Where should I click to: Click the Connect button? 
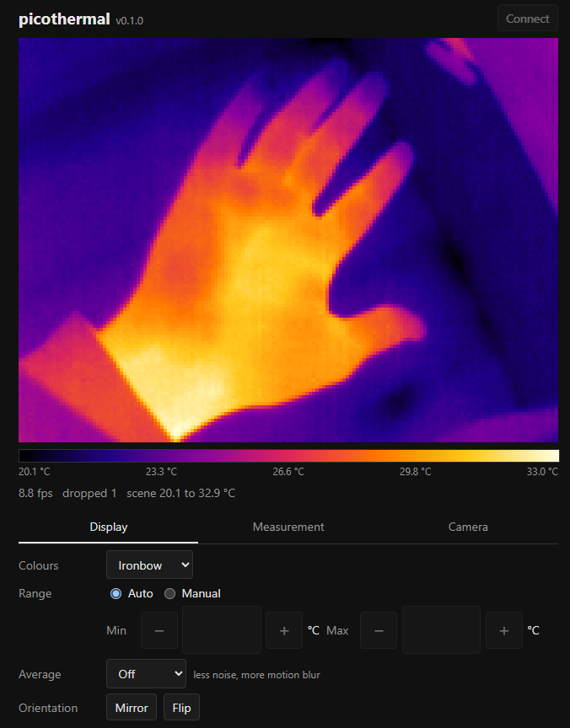527,18
